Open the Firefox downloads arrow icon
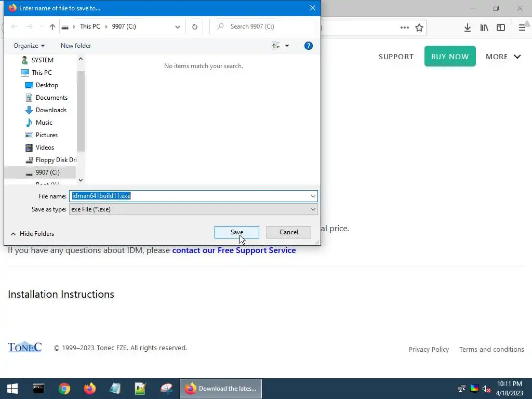This screenshot has height=399, width=532. pos(468,28)
